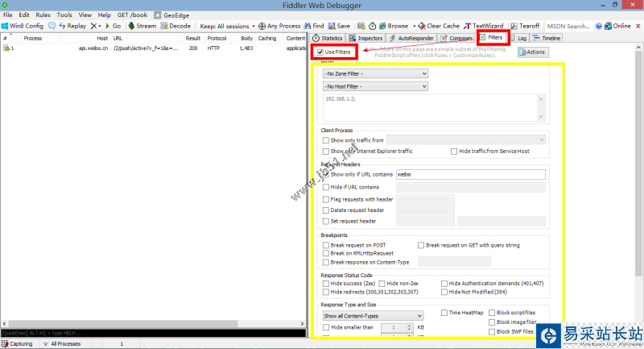Click the timer stopwatch icon

point(372,26)
